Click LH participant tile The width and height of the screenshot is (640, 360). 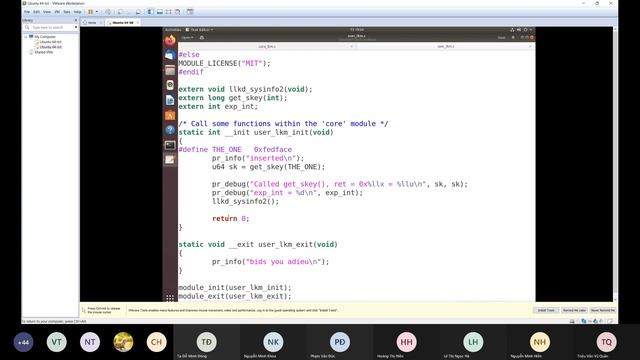pos(473,342)
